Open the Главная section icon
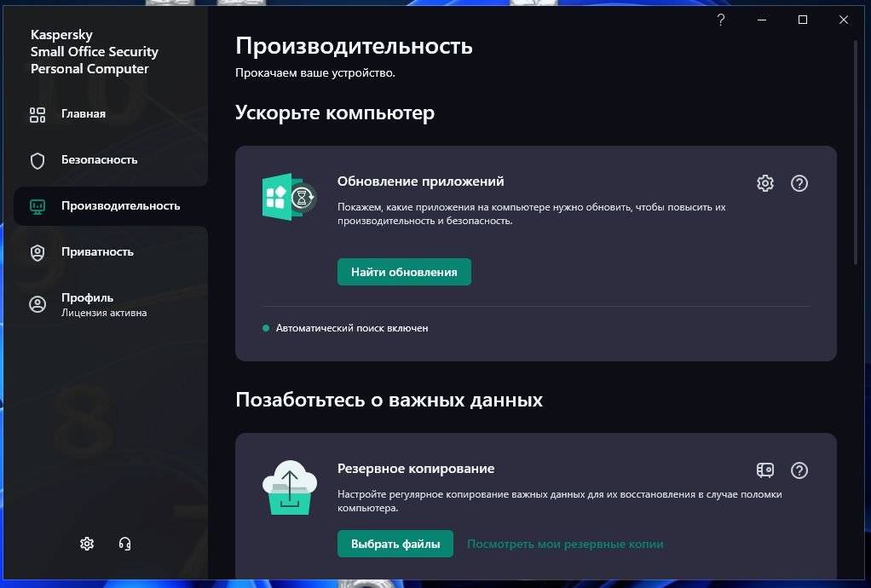This screenshot has width=871, height=588. [37, 115]
